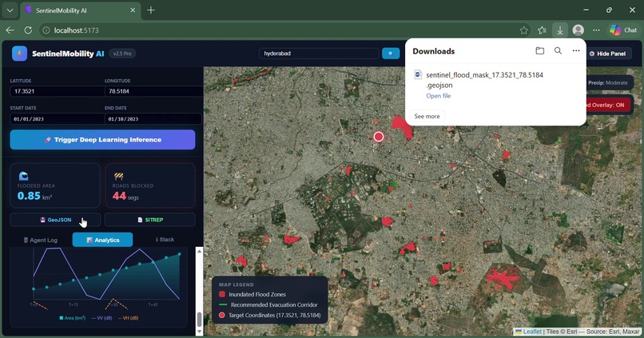Download the GeoJSON export
Viewport: 644px width, 338px height.
55,220
